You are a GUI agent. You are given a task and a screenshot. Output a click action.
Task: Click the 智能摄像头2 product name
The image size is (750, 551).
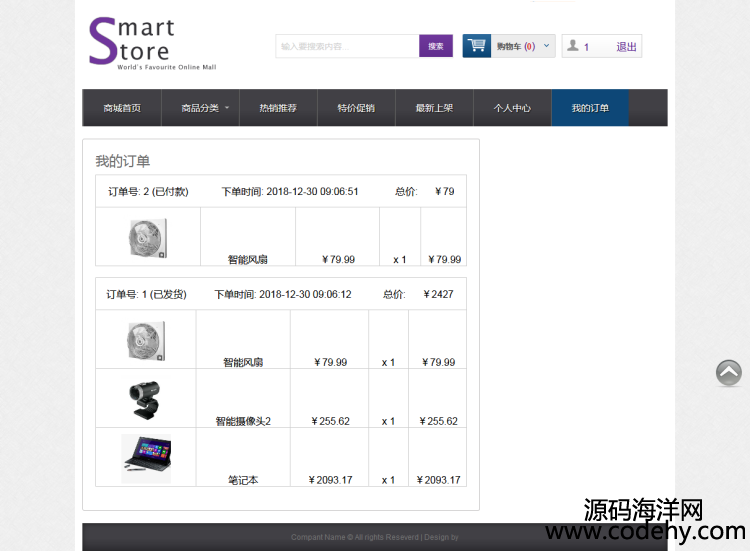243,421
